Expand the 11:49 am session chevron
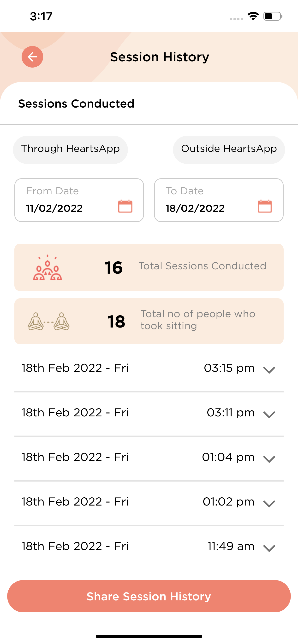Viewport: 298px width, 644px height. click(269, 548)
